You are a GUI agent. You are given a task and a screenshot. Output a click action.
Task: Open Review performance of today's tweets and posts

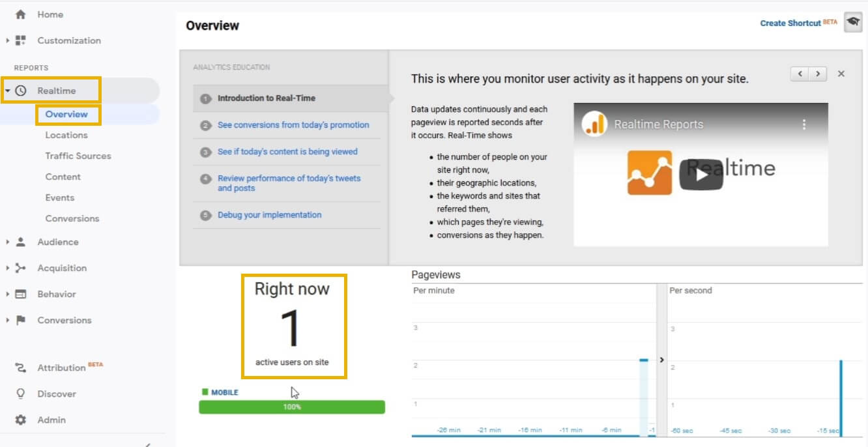tap(289, 183)
